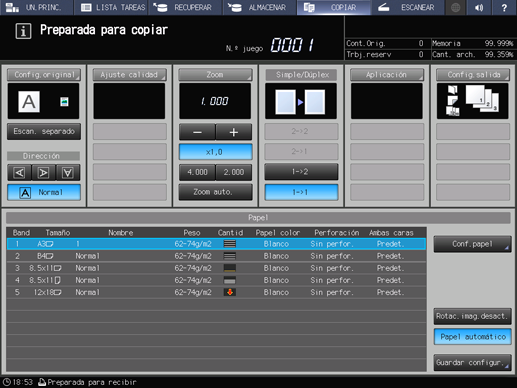Switch to LISTA TAREAS tab

[111, 7]
